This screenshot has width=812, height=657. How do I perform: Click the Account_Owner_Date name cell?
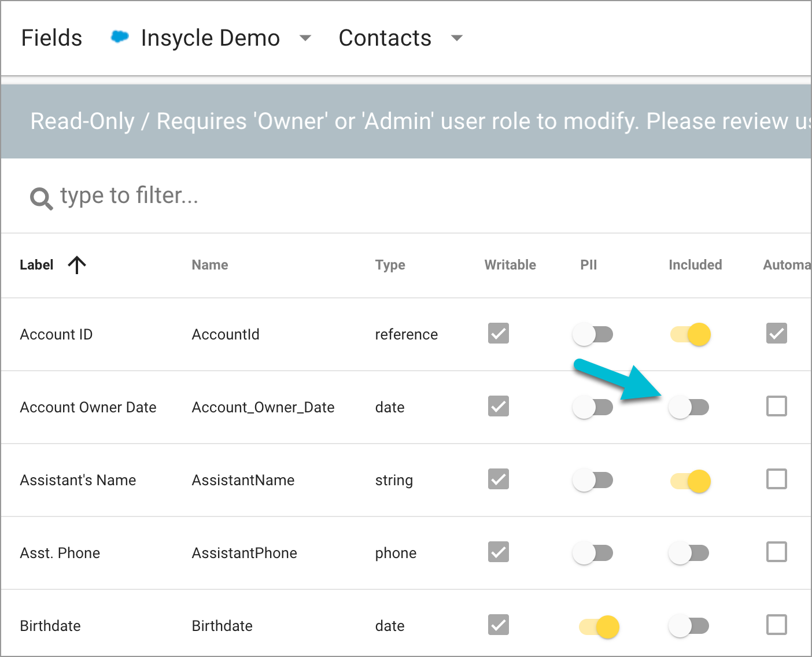click(x=263, y=407)
